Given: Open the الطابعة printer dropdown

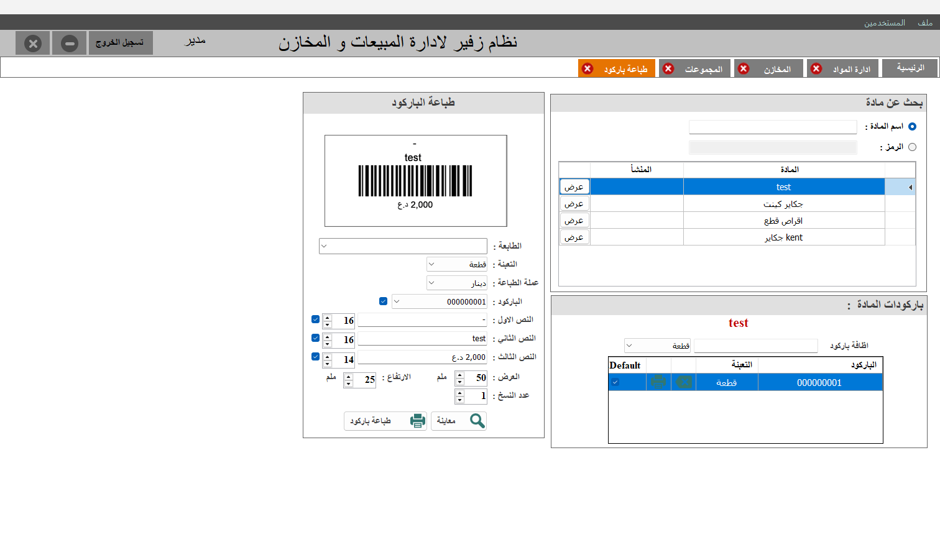Looking at the screenshot, I should point(403,246).
